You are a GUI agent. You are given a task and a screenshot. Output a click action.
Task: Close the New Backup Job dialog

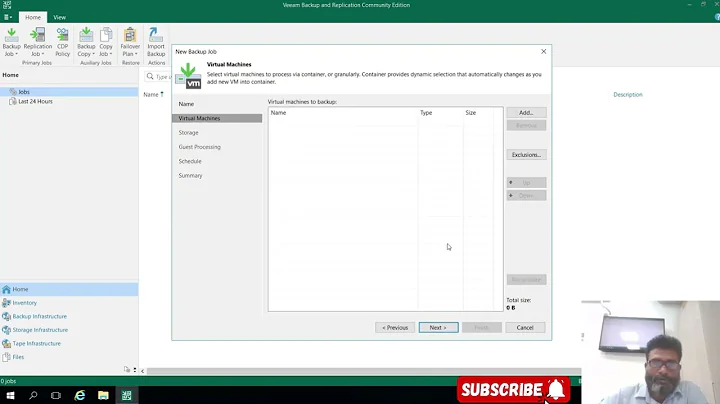[543, 51]
